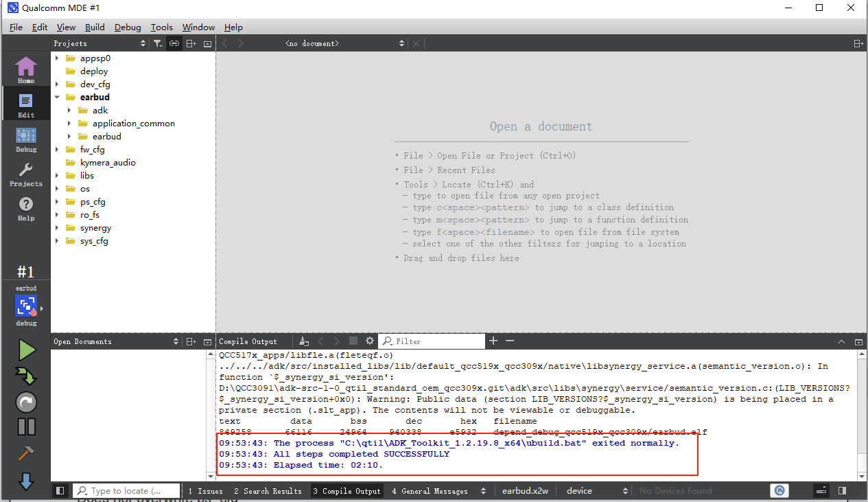
Task: Click the deploy green arrows icon
Action: (x=27, y=376)
